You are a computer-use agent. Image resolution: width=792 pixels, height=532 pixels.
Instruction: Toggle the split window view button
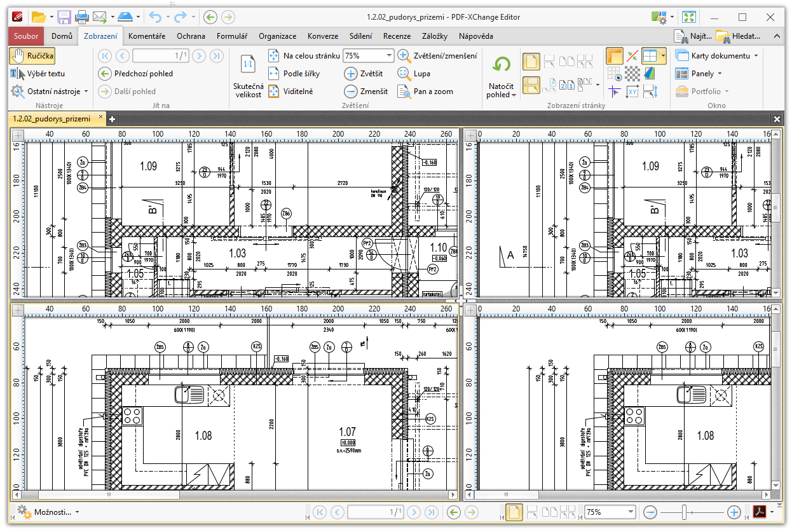pos(650,56)
